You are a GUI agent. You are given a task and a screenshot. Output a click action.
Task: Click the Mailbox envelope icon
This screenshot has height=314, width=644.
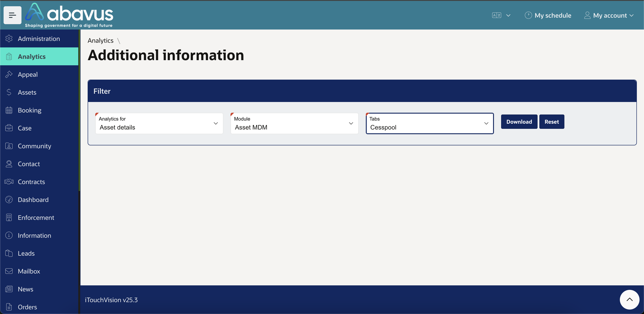9,271
